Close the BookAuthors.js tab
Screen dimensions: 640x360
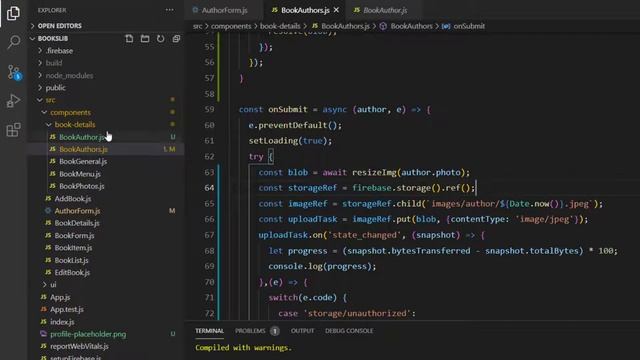[336, 10]
